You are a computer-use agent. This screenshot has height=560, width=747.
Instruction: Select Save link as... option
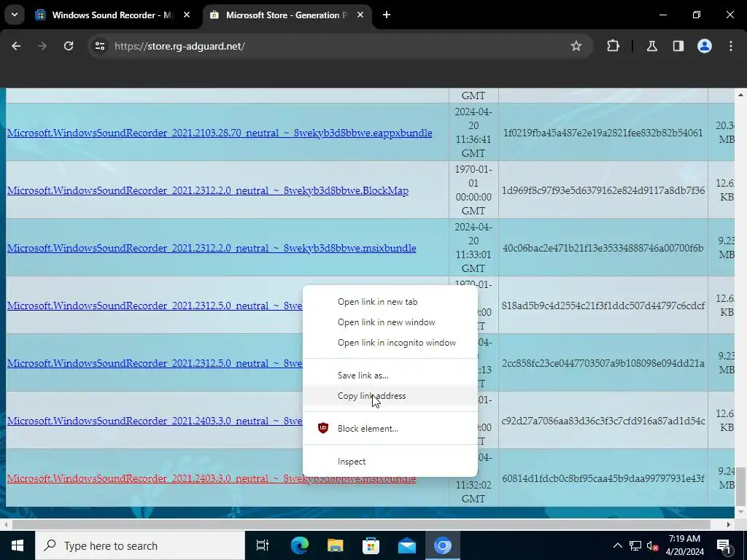click(363, 376)
